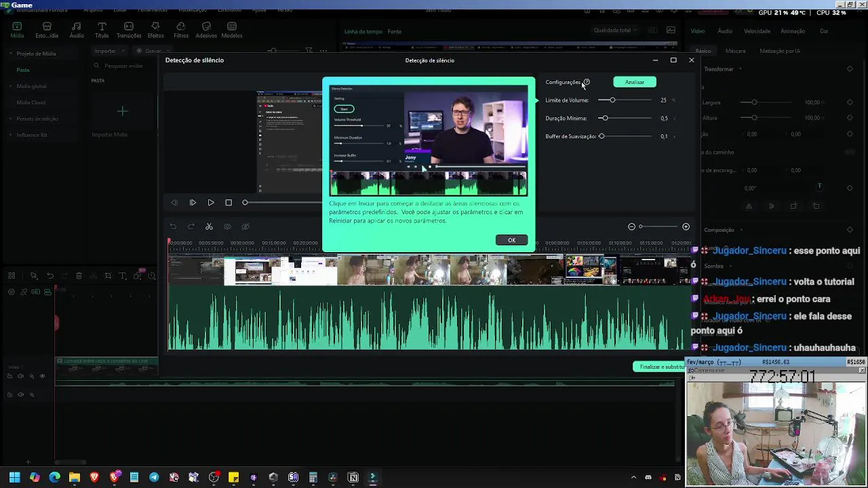Open the stock media store tab icon
This screenshot has width=868, height=488.
(47, 30)
